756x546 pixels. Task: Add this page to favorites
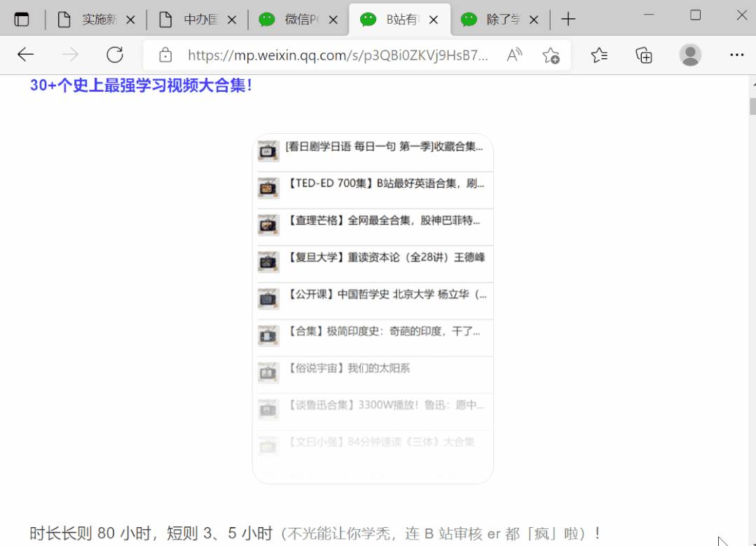point(551,54)
